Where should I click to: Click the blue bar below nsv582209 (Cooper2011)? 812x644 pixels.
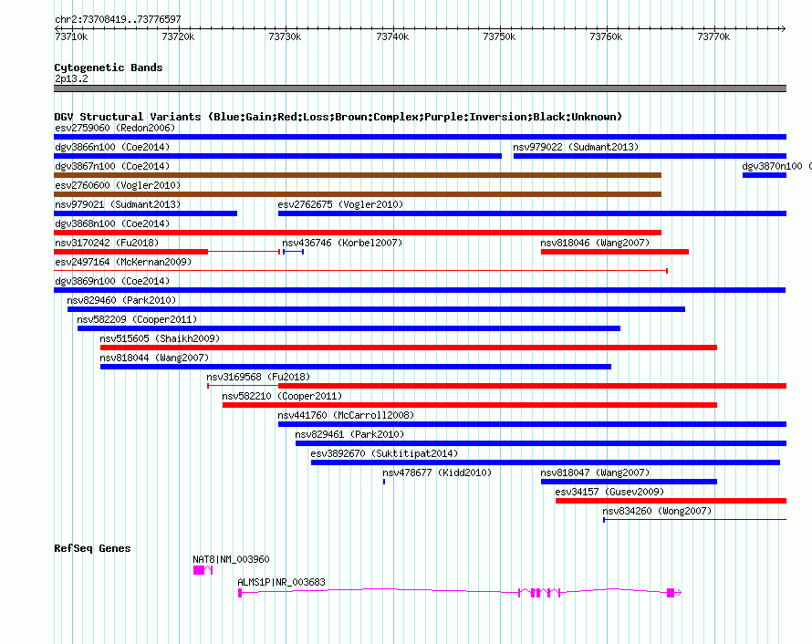(x=349, y=328)
